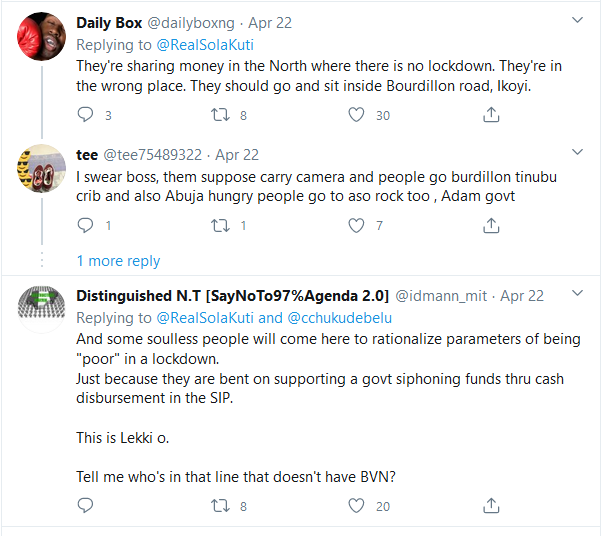Open @cchukudebelu profile link
This screenshot has height=536, width=605.
(340, 319)
